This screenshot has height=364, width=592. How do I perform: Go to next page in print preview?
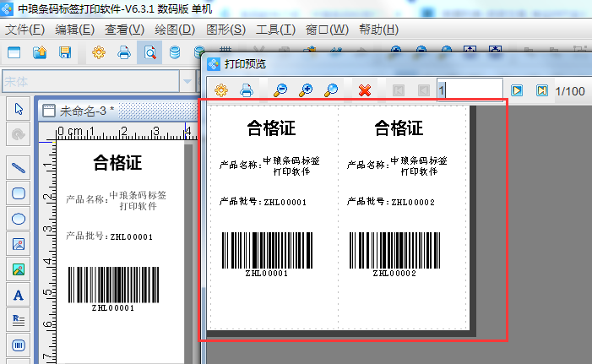pyautogui.click(x=517, y=90)
